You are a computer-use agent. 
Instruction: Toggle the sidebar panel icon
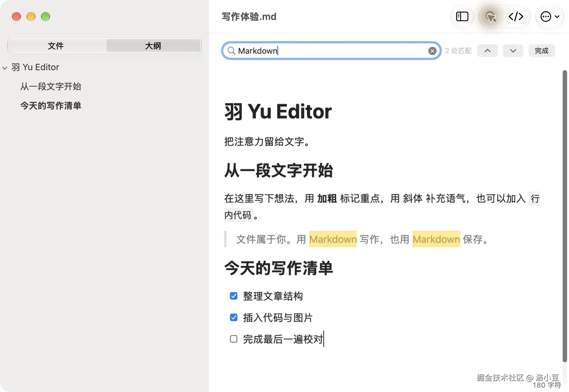point(462,16)
